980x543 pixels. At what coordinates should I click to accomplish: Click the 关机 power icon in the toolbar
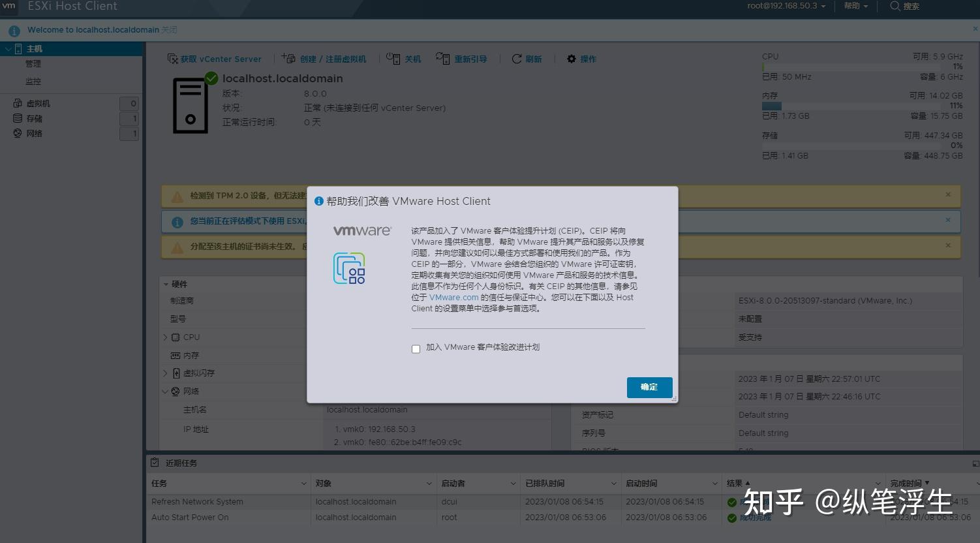coord(393,59)
